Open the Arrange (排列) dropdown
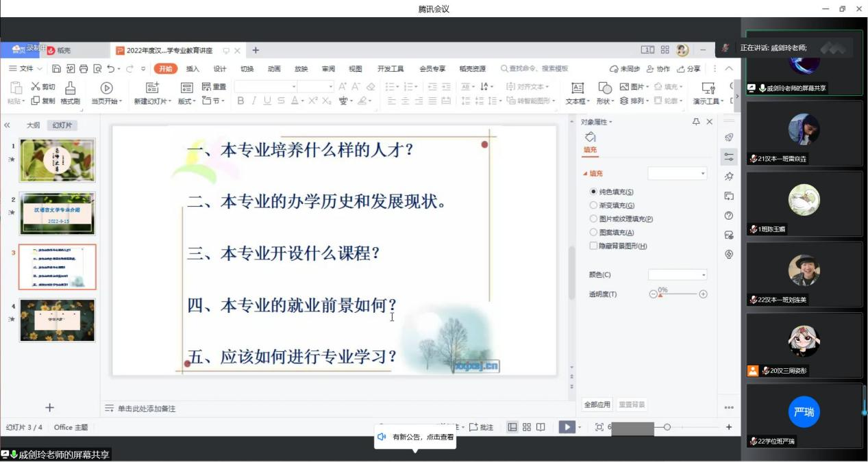868x462 pixels. click(634, 101)
